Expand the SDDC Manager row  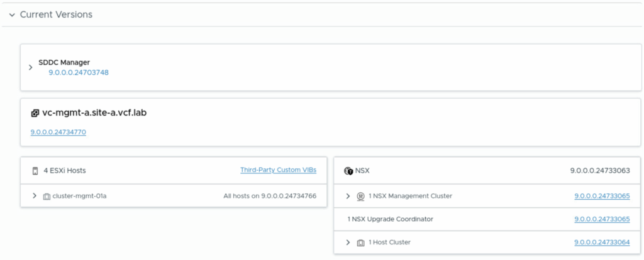point(30,67)
